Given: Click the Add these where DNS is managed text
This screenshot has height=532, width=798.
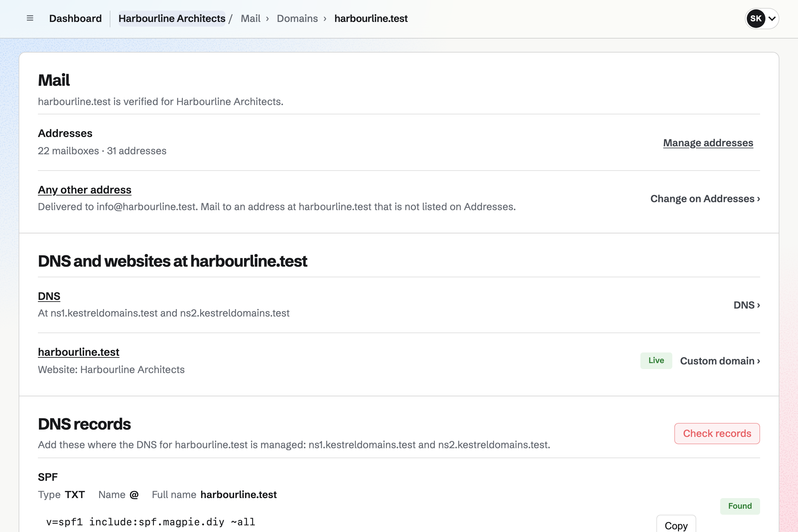Looking at the screenshot, I should [x=294, y=445].
